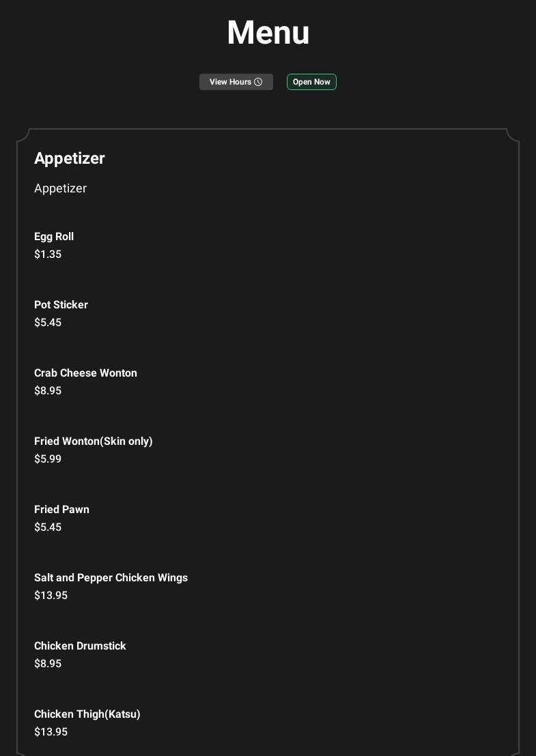
Task: Select the Egg Roll menu item
Action: pyautogui.click(x=54, y=237)
